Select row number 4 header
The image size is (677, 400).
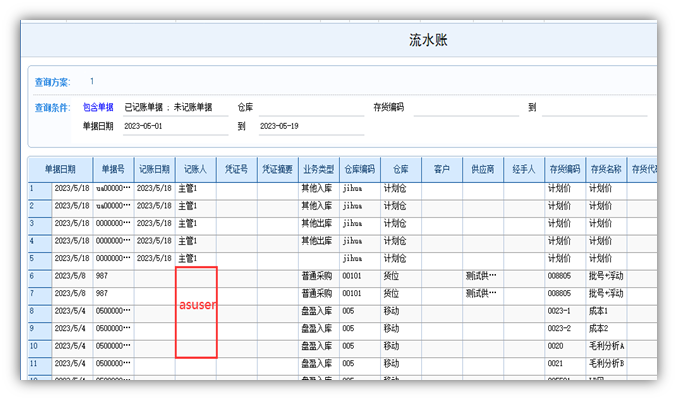coord(40,243)
